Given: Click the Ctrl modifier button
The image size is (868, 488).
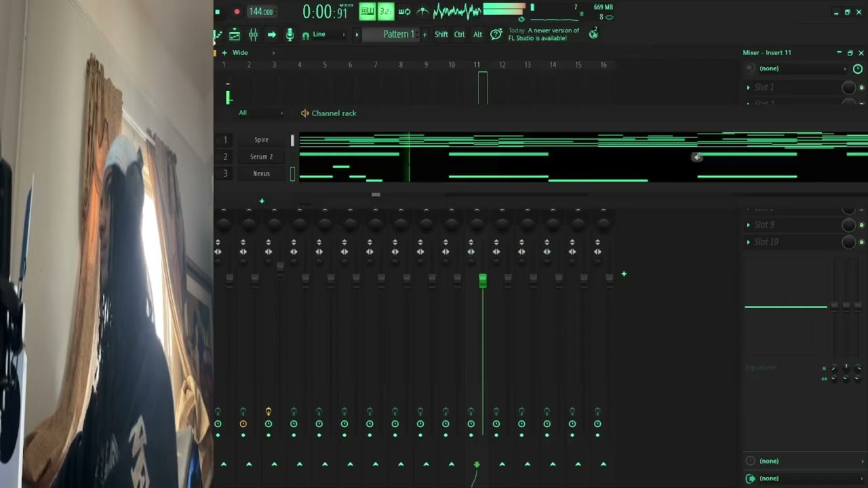Looking at the screenshot, I should pos(460,35).
